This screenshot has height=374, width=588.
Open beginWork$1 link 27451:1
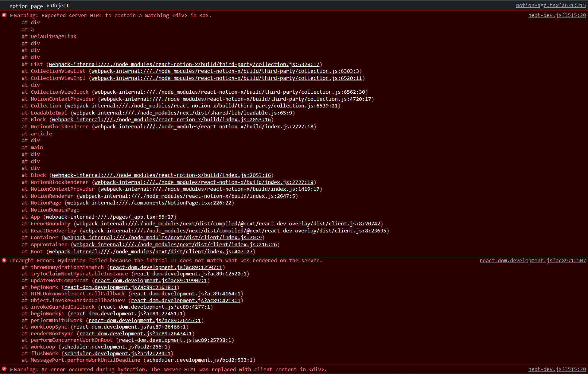pos(127,314)
